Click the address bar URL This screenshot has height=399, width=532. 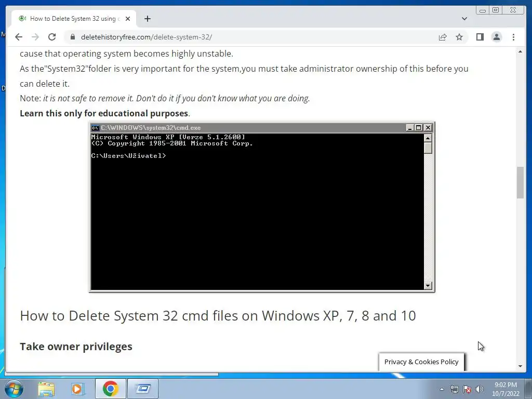click(146, 37)
